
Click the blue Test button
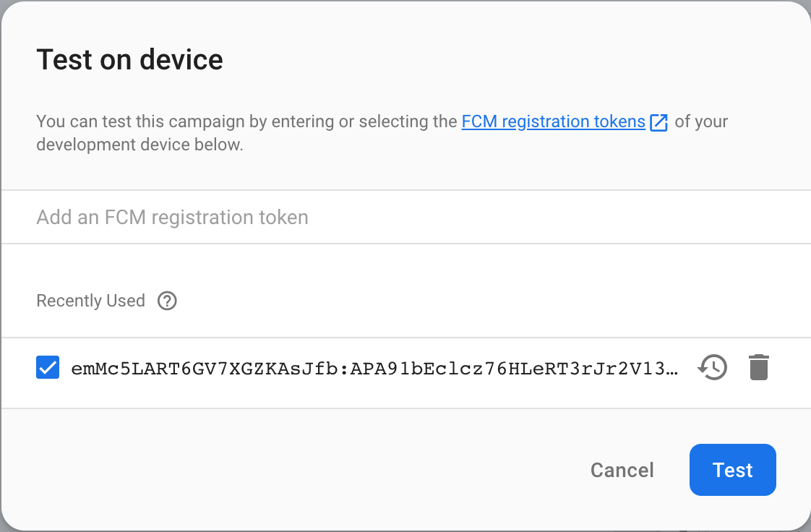(x=732, y=470)
